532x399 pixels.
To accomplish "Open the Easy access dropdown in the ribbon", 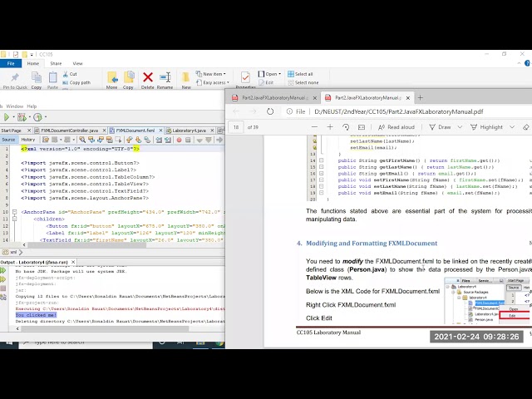I will click(213, 82).
